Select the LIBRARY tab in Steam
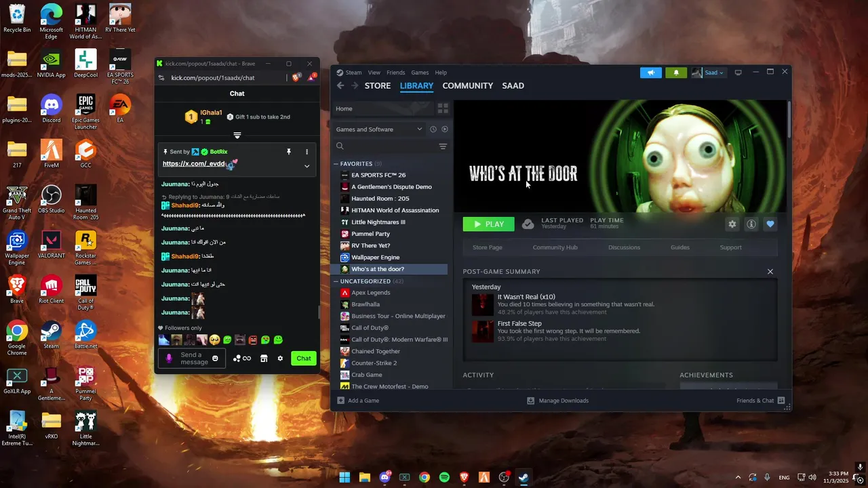The width and height of the screenshot is (868, 488). click(x=416, y=85)
